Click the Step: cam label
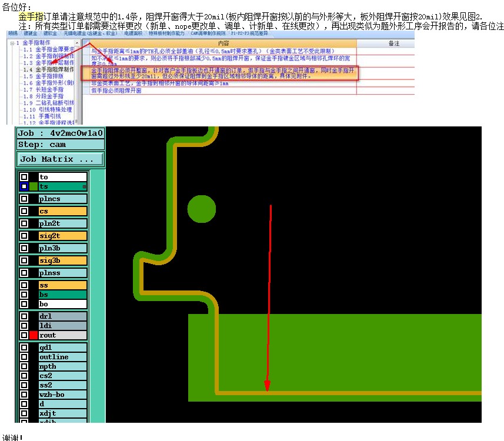Screen dimensions: 504x441 point(61,145)
